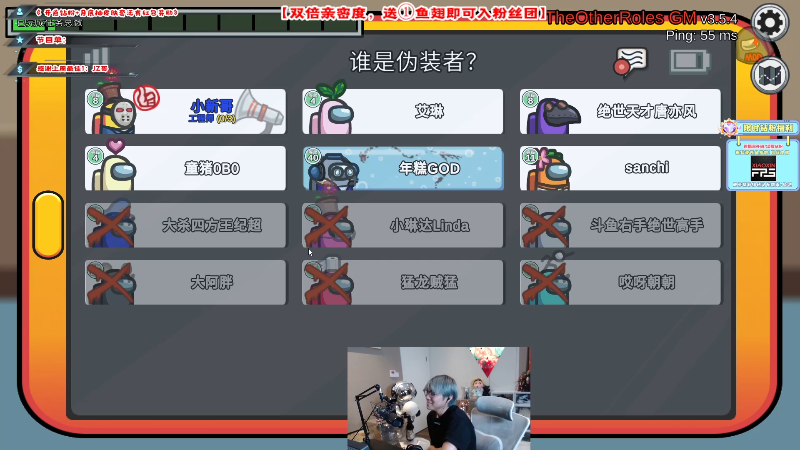Viewport: 800px width, 450px height.
Task: Select the 年糕GOD player card
Action: point(403,168)
